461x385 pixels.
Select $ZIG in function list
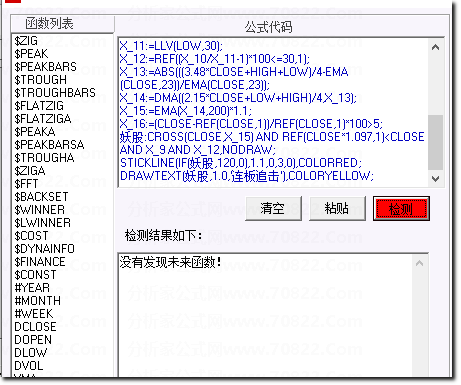(x=26, y=41)
